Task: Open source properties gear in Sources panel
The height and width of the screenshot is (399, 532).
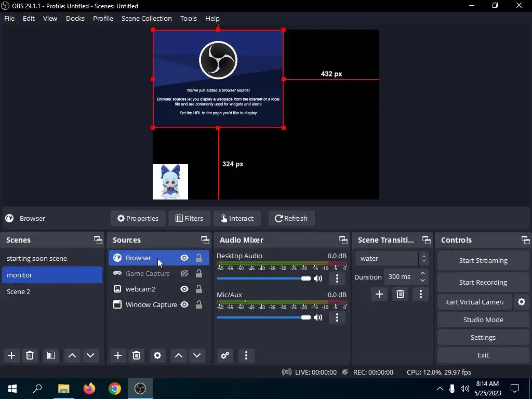Action: click(157, 355)
